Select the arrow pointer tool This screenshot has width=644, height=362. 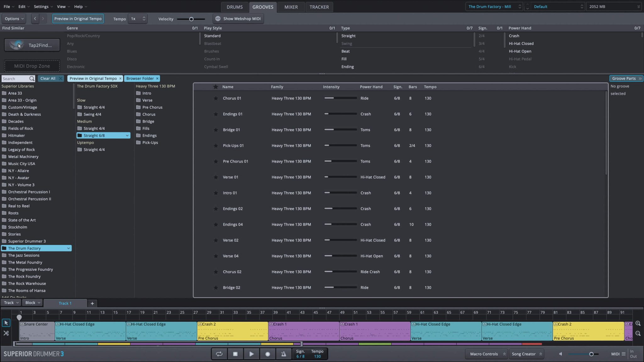[6, 323]
